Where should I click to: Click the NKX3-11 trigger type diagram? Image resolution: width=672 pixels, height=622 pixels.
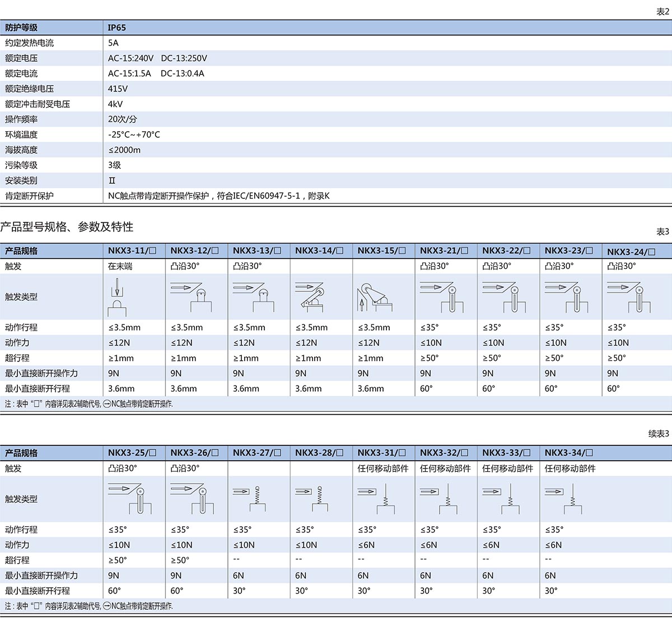tap(116, 297)
